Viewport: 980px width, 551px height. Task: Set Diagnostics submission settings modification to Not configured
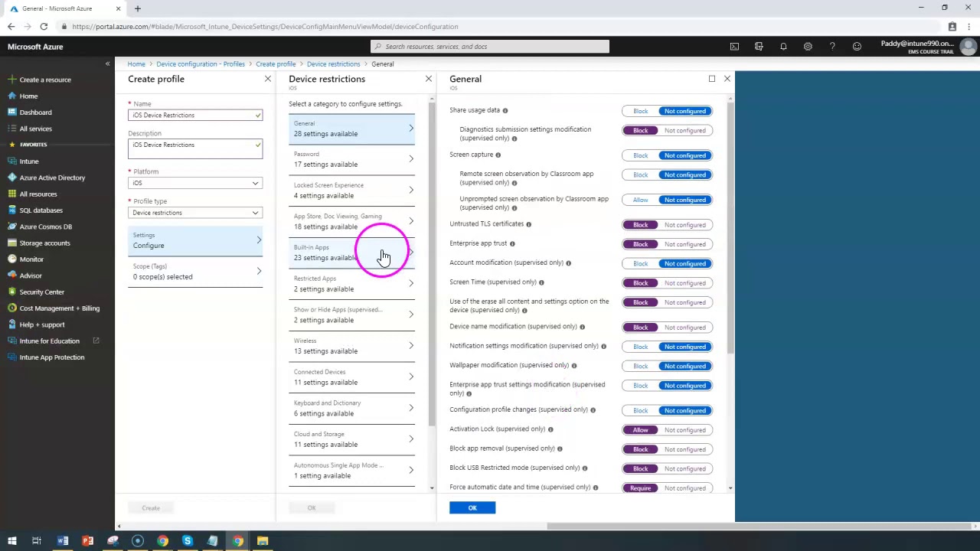684,131
